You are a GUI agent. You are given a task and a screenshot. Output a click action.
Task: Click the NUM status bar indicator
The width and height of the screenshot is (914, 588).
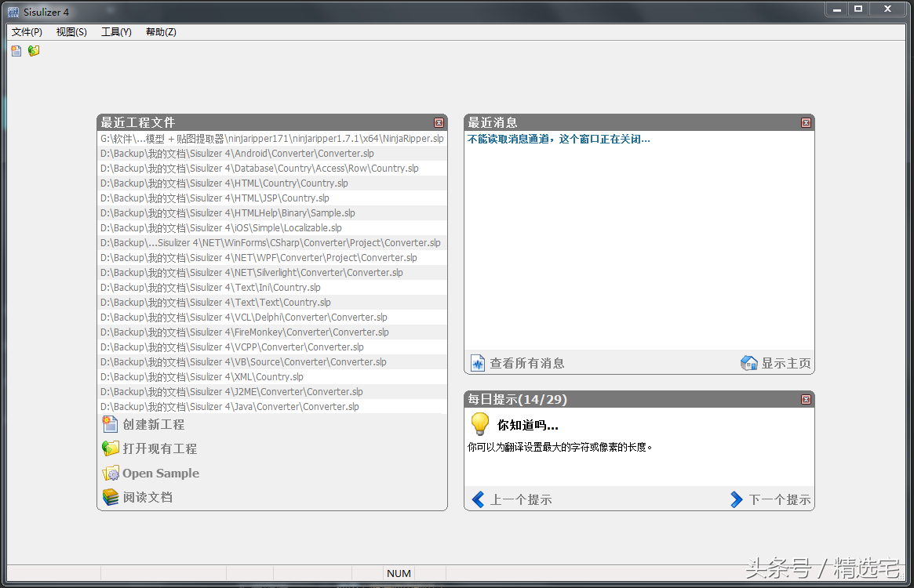(x=399, y=573)
